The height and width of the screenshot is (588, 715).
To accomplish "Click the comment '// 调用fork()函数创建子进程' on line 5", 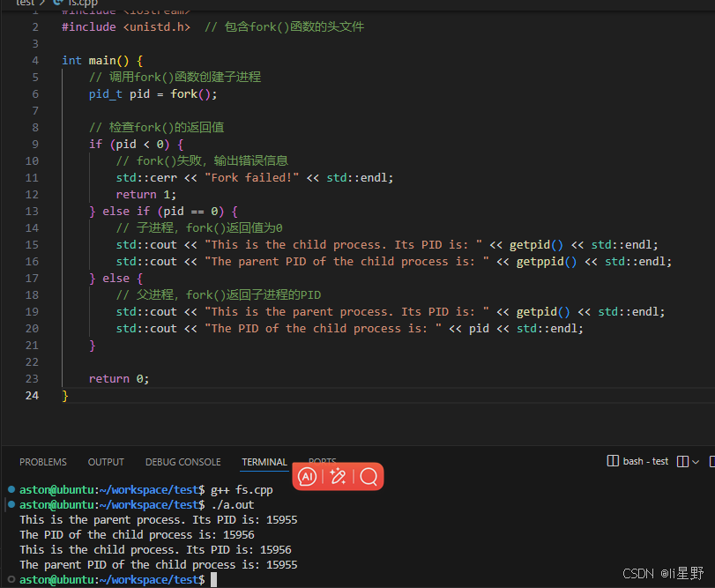I will [x=175, y=78].
